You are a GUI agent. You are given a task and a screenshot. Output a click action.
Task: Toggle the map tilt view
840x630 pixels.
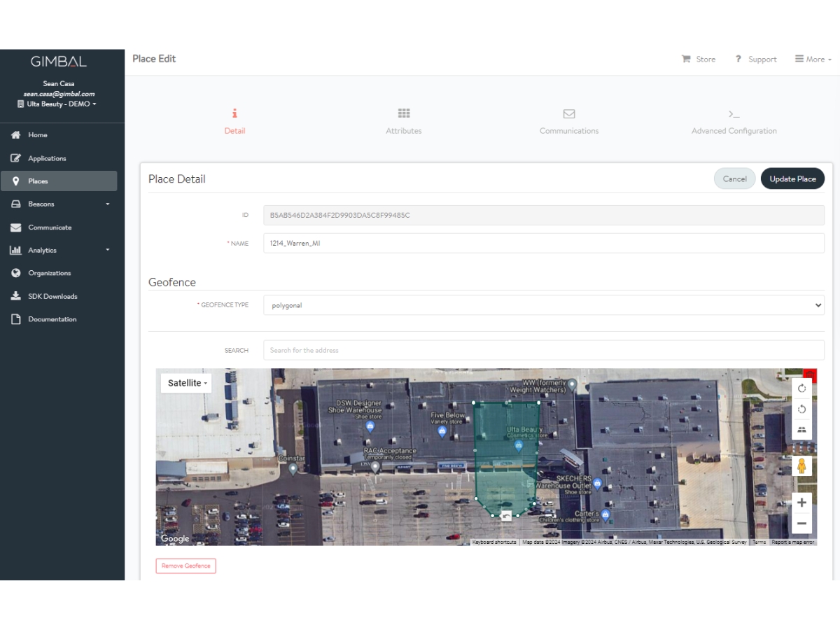point(801,429)
